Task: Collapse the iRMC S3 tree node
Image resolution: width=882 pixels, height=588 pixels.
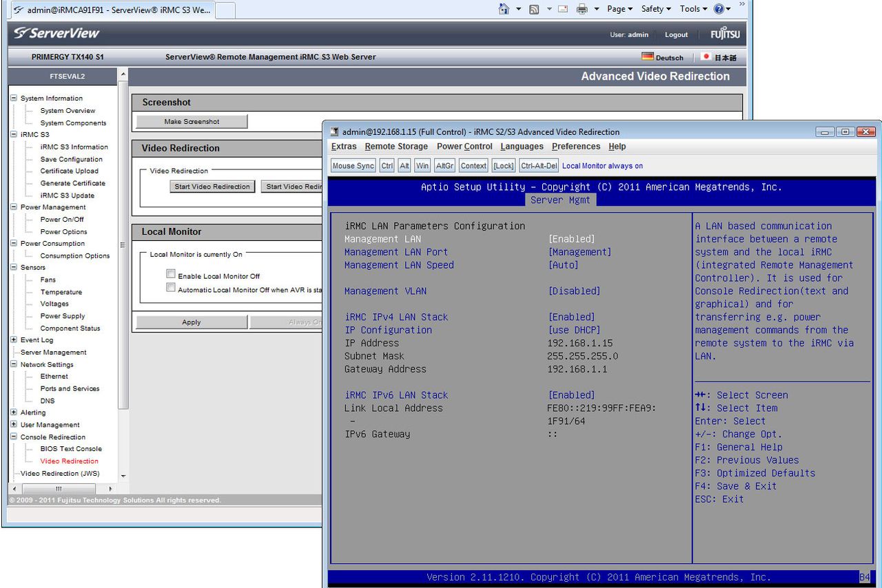Action: click(x=14, y=134)
